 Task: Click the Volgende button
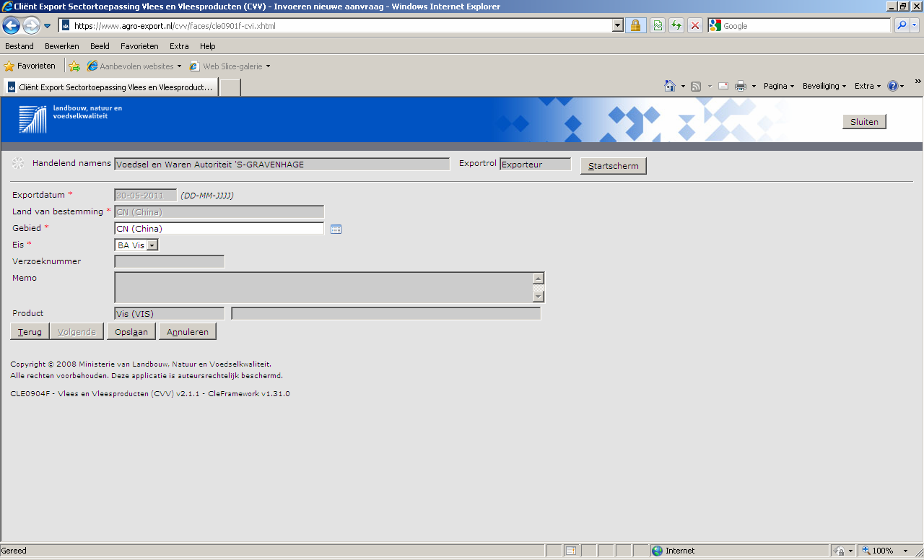(77, 332)
